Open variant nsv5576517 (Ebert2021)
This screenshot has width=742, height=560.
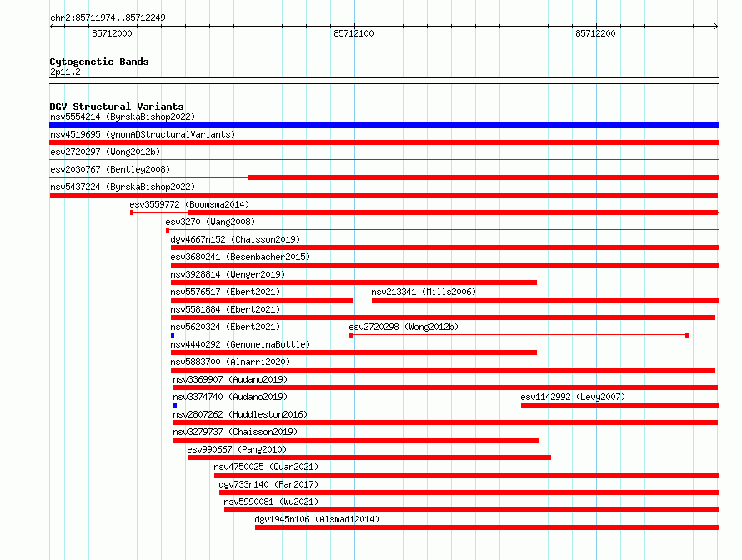pyautogui.click(x=225, y=292)
